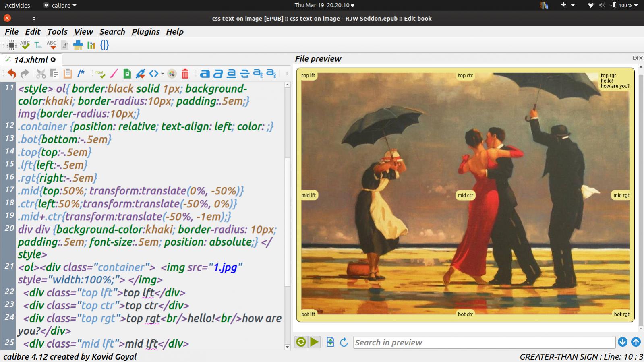Select the 14.xhtml editor tab

pos(31,60)
